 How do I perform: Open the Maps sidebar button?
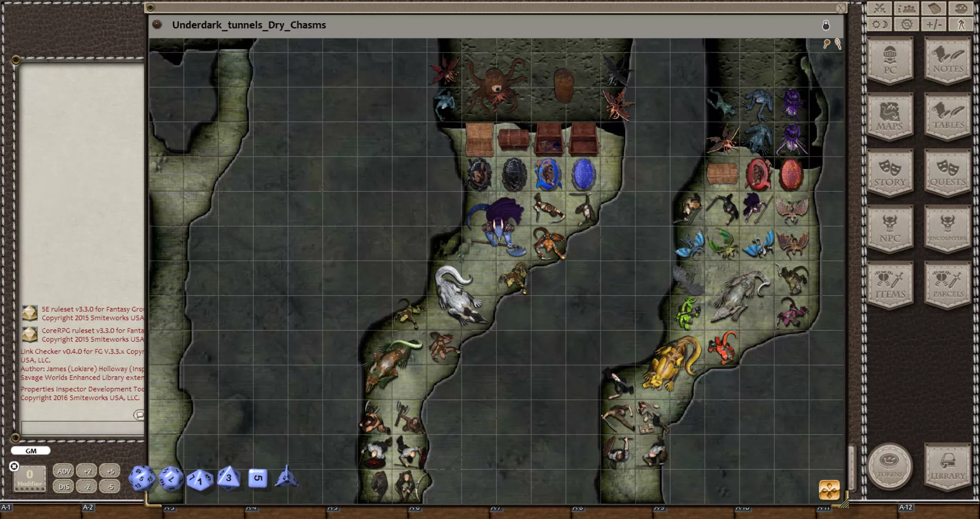click(890, 117)
